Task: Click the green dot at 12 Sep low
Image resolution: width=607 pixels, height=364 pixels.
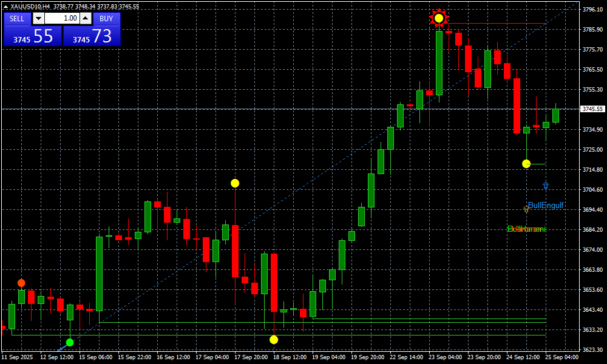Action: (70, 343)
